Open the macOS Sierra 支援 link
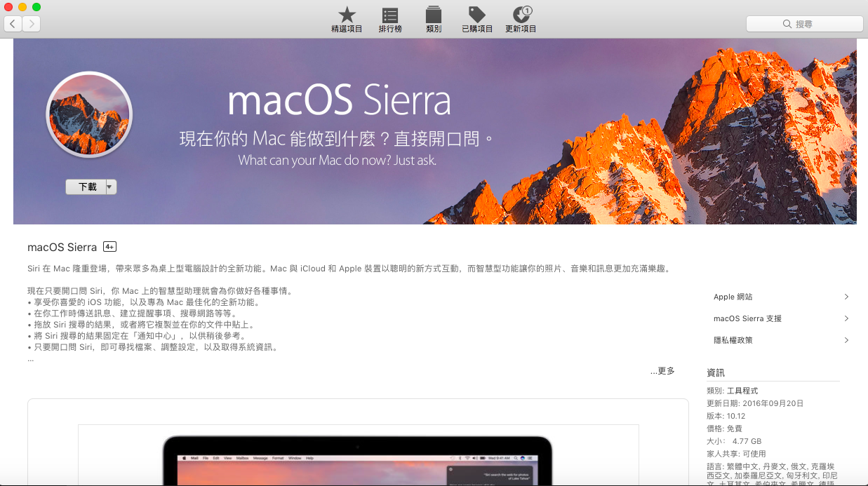868x486 pixels. pos(747,318)
